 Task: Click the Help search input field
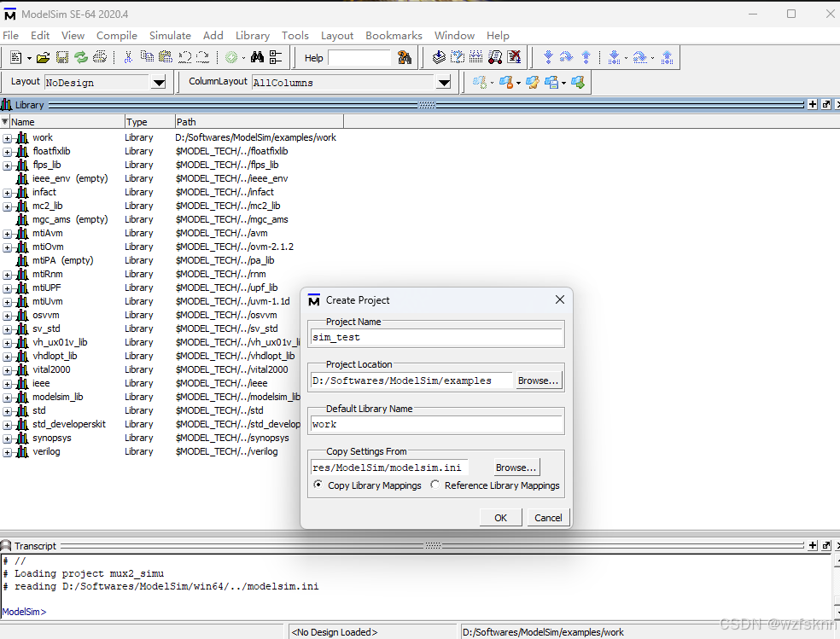(x=359, y=57)
